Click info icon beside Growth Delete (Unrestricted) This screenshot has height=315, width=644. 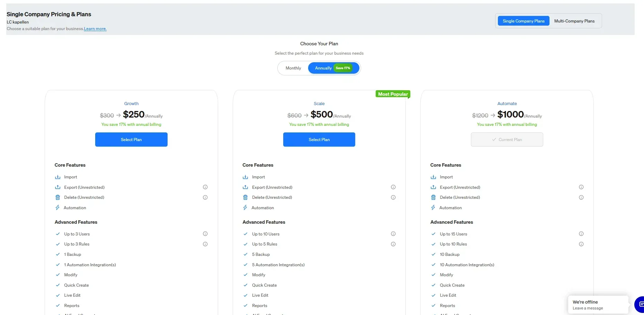click(x=205, y=197)
